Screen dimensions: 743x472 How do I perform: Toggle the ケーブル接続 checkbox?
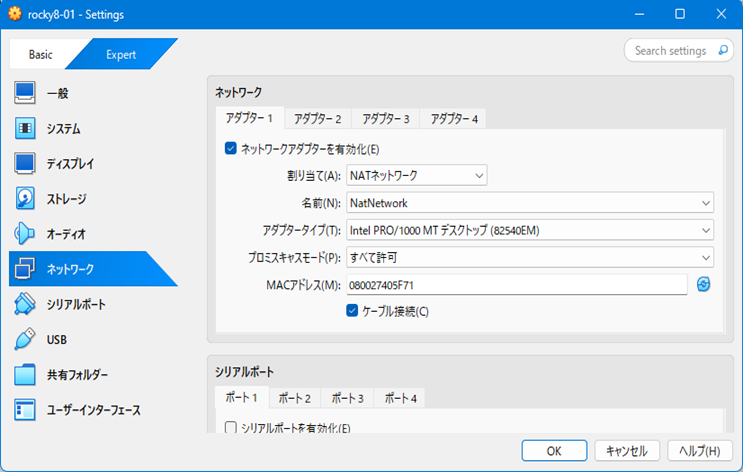pyautogui.click(x=352, y=311)
